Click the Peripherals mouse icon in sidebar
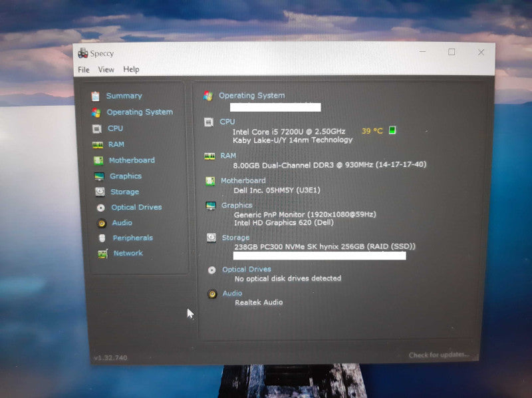Viewport: 532px width, 398px height. pyautogui.click(x=102, y=238)
